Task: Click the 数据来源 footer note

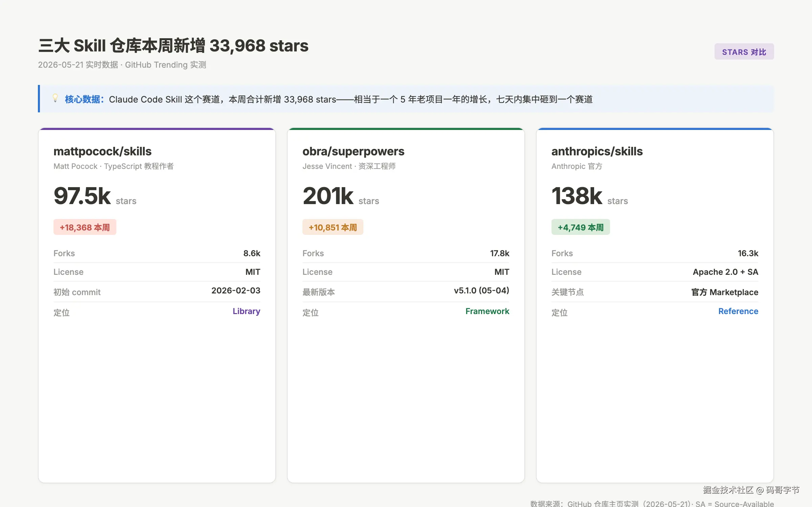Action: tap(652, 503)
